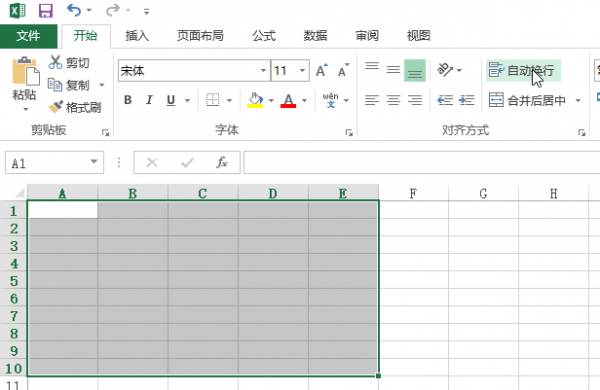This screenshot has height=390, width=600.
Task: Center text horizontally
Action: [393, 100]
